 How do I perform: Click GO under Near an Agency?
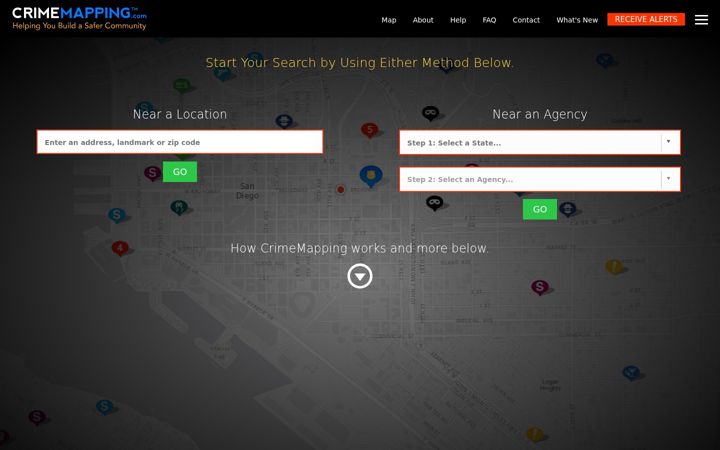click(x=540, y=209)
